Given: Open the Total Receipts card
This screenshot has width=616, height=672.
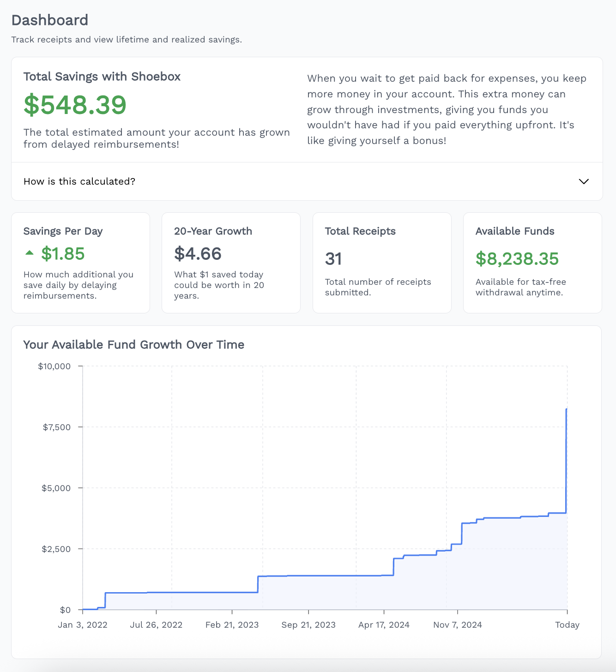Looking at the screenshot, I should tap(382, 263).
